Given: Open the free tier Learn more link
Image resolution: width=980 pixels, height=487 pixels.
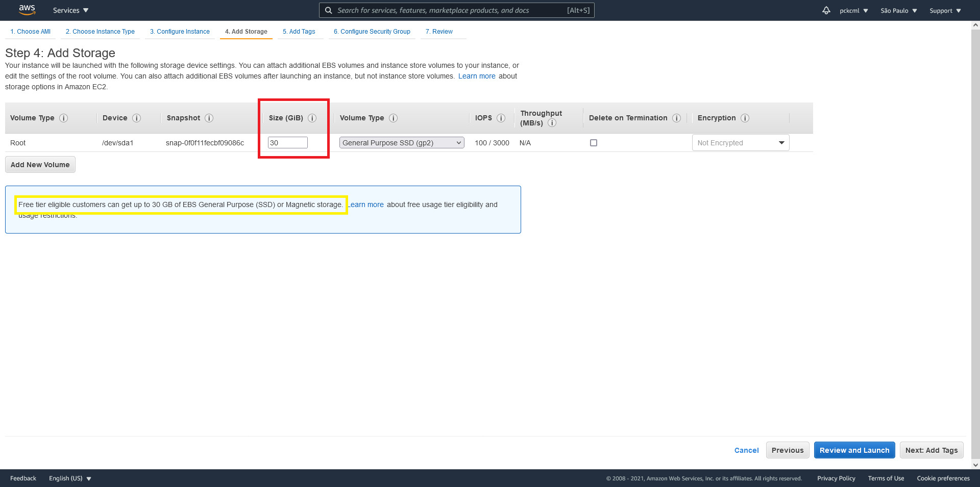Looking at the screenshot, I should click(x=365, y=204).
